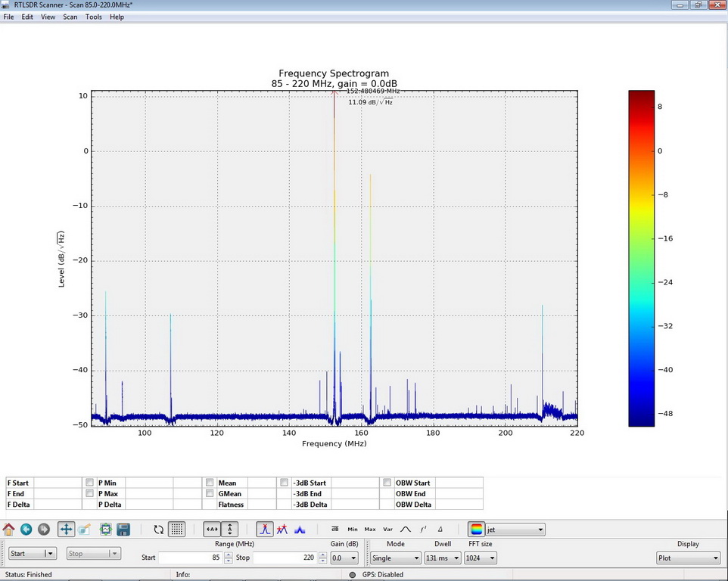Click the Max toolbar button

point(370,530)
